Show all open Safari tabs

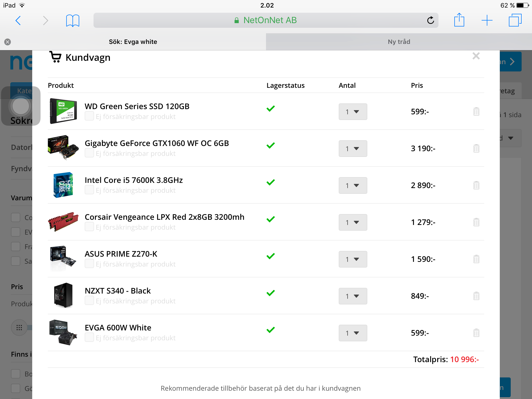tap(515, 20)
